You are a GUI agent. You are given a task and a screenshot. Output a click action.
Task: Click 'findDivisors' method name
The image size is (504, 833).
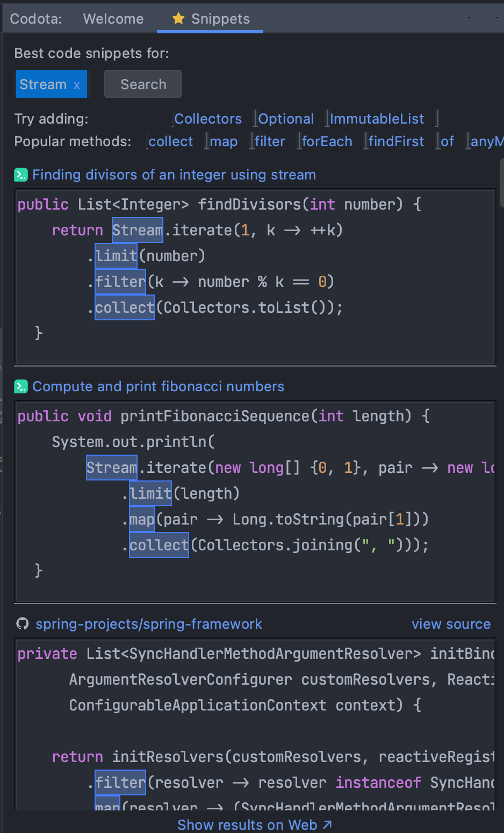click(249, 204)
